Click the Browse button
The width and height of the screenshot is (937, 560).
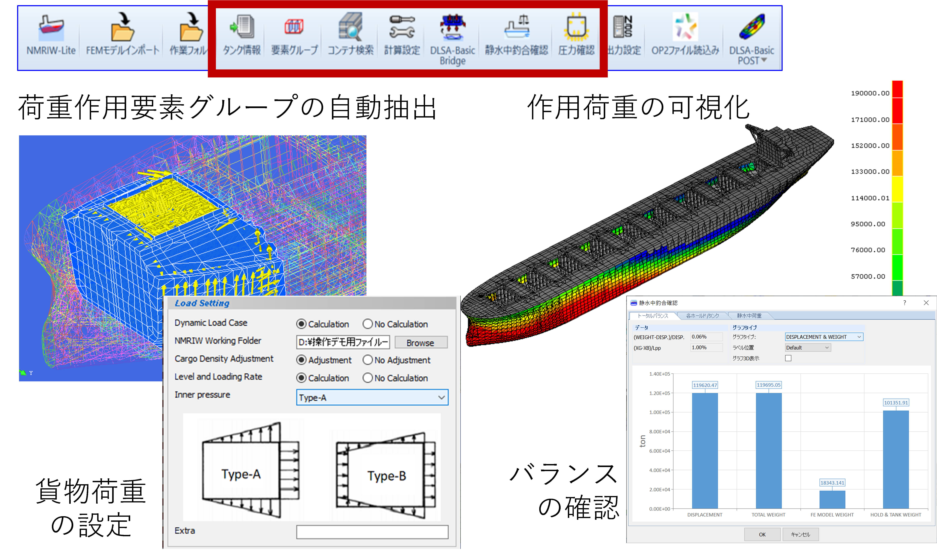click(x=421, y=343)
